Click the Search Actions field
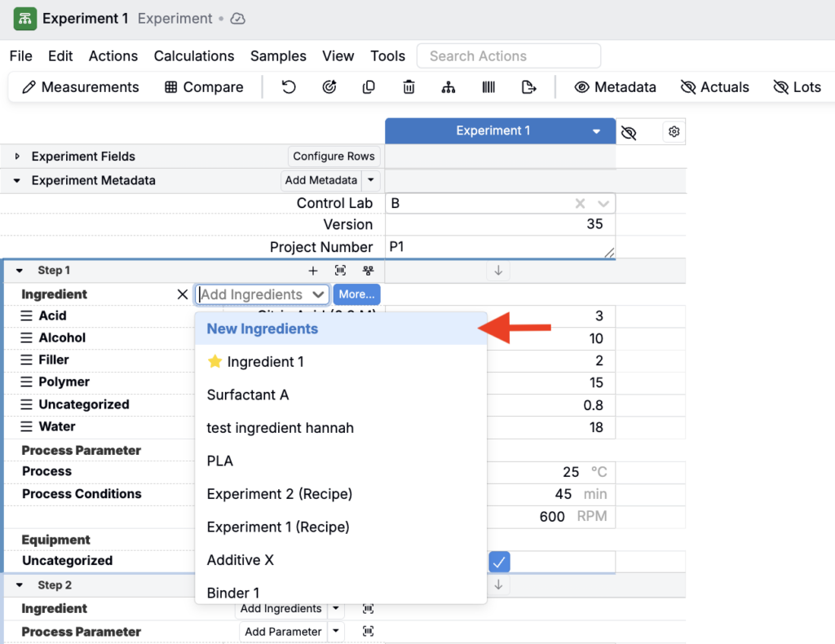The height and width of the screenshot is (644, 835). (508, 56)
